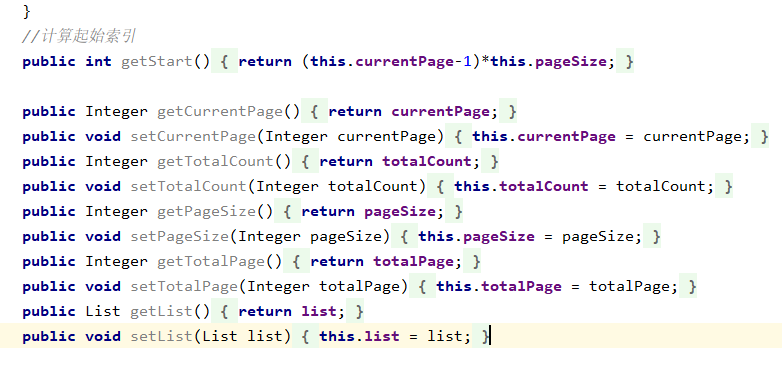Click closing fold brace of getTotalPage
The image size is (782, 372).
tap(472, 261)
